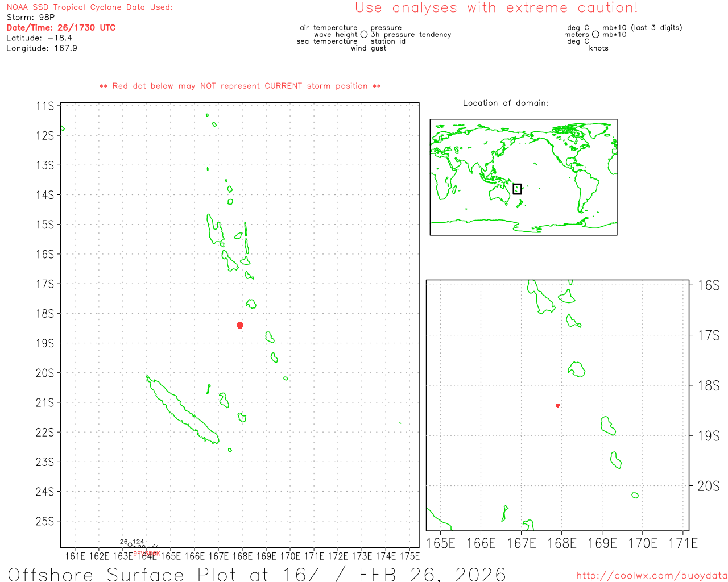Click the legend circle beside wave height
The image size is (728, 582).
point(364,35)
